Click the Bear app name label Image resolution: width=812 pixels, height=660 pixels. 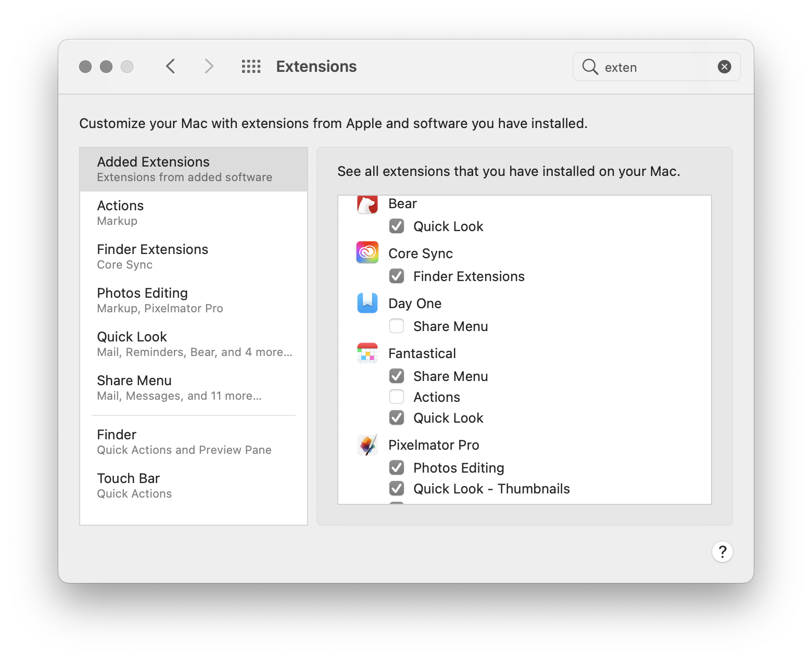[402, 204]
